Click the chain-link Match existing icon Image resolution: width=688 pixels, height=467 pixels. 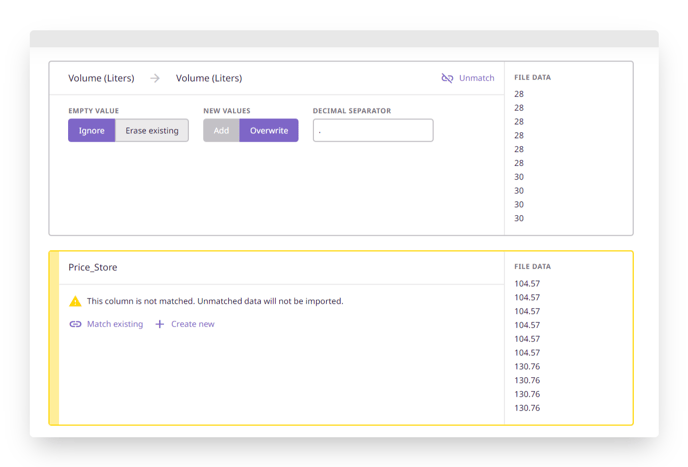coord(75,324)
